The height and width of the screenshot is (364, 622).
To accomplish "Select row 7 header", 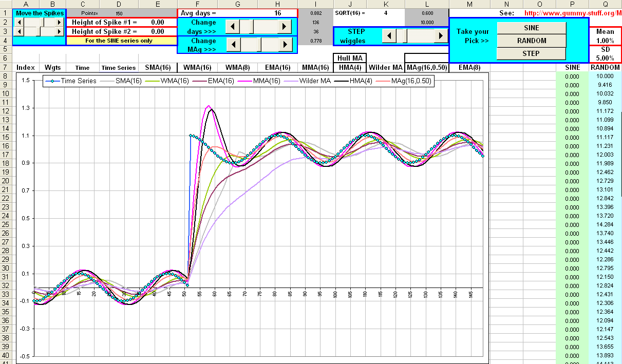I will 6,67.
